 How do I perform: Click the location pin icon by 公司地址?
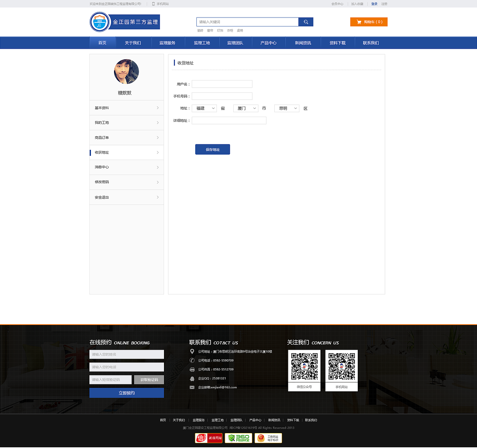point(192,351)
